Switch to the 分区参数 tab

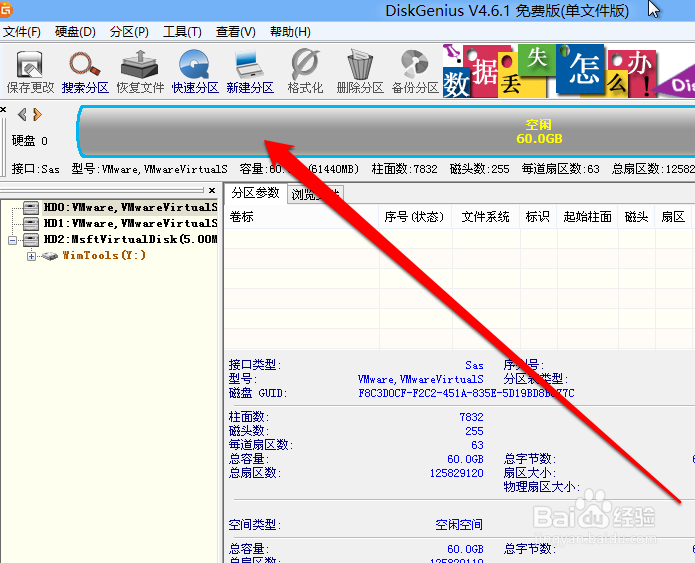(255, 193)
